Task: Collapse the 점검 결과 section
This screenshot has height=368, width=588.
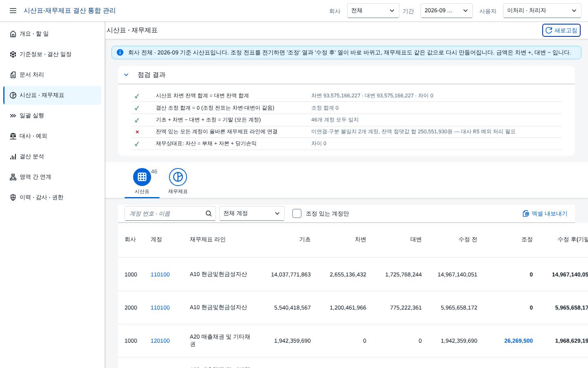Action: [x=126, y=75]
